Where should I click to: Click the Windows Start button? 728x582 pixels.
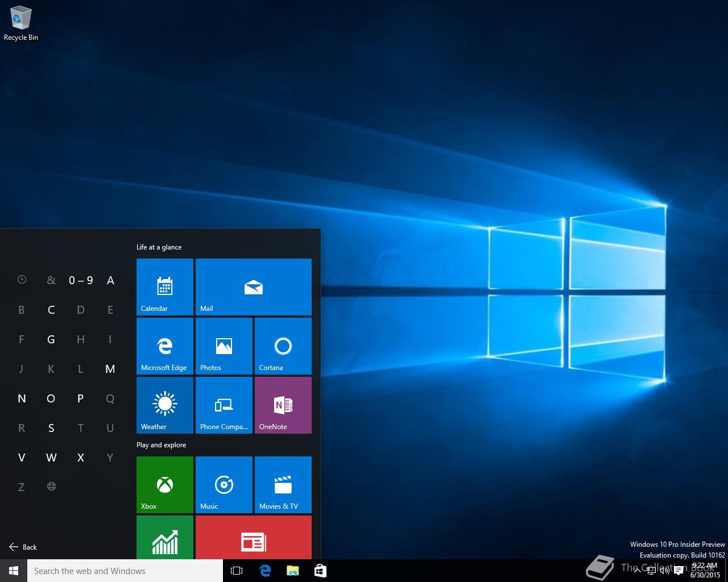click(x=14, y=571)
